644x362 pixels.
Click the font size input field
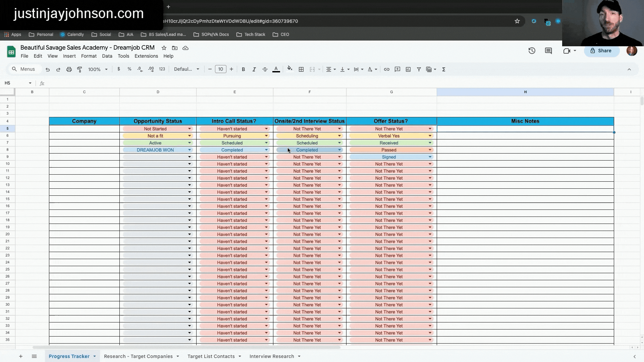coord(220,69)
